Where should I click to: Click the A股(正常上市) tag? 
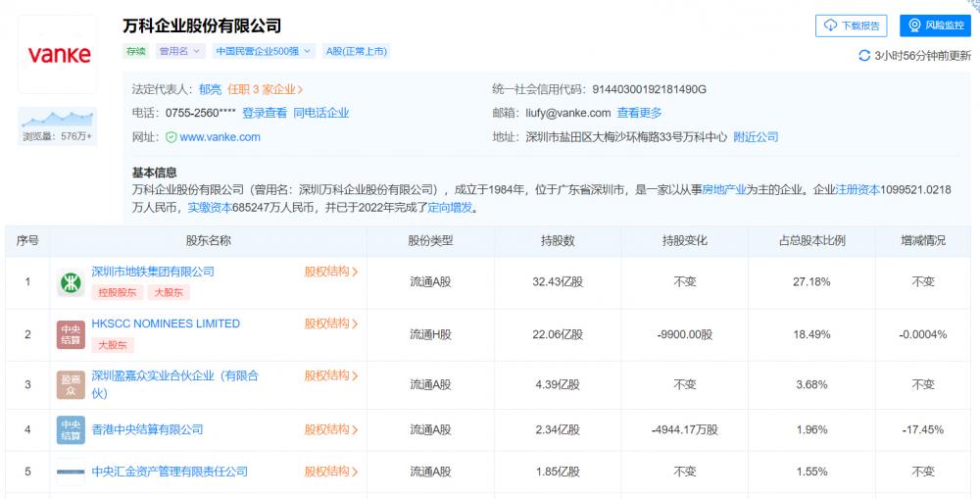pos(357,51)
